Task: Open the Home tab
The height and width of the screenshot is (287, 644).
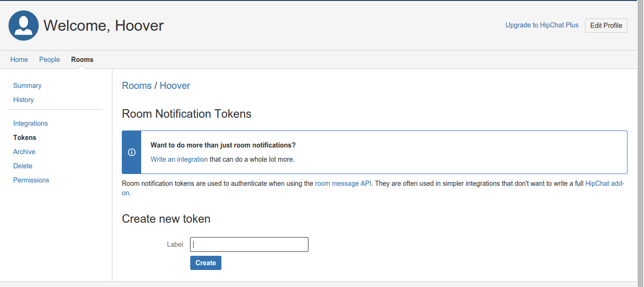Action: [x=19, y=60]
